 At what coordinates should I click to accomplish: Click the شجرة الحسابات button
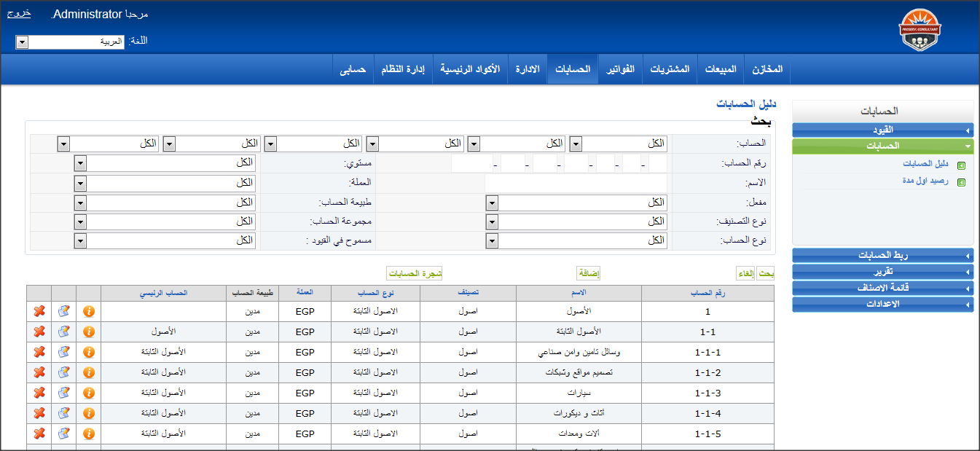(414, 273)
